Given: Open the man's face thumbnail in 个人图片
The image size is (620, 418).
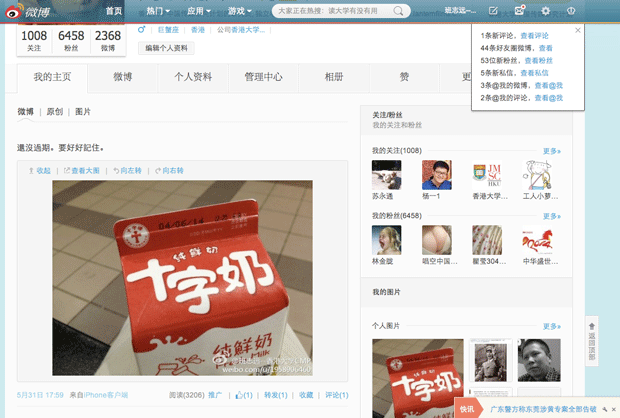Looking at the screenshot, I should 539,360.
